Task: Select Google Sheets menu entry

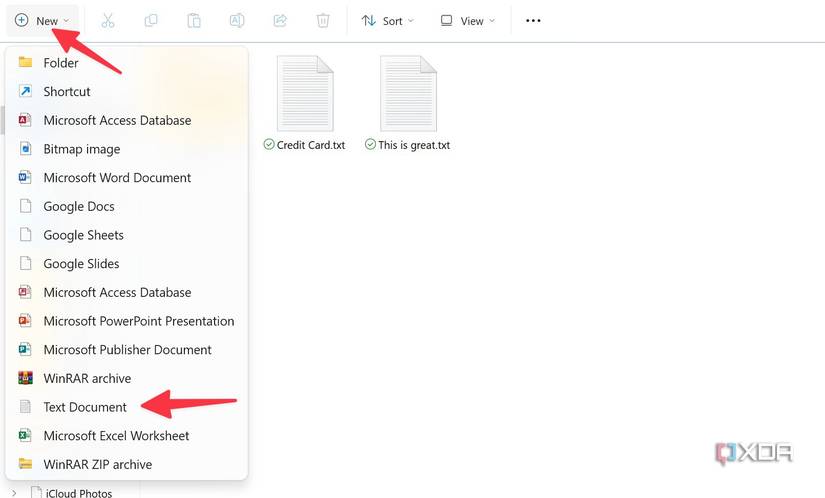Action: pos(127,235)
